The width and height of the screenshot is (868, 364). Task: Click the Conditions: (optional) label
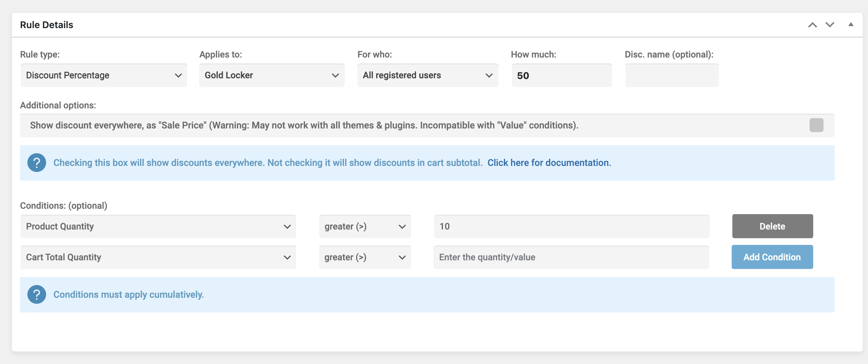click(x=64, y=206)
